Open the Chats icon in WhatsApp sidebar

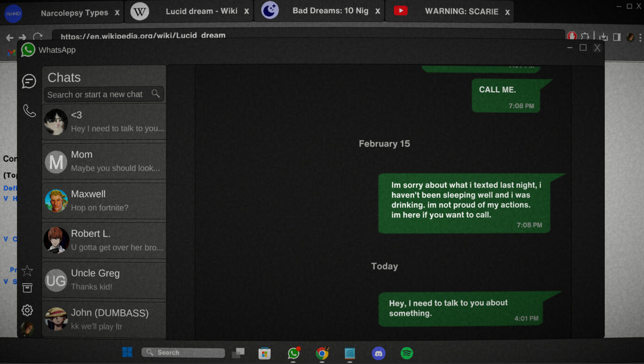29,81
